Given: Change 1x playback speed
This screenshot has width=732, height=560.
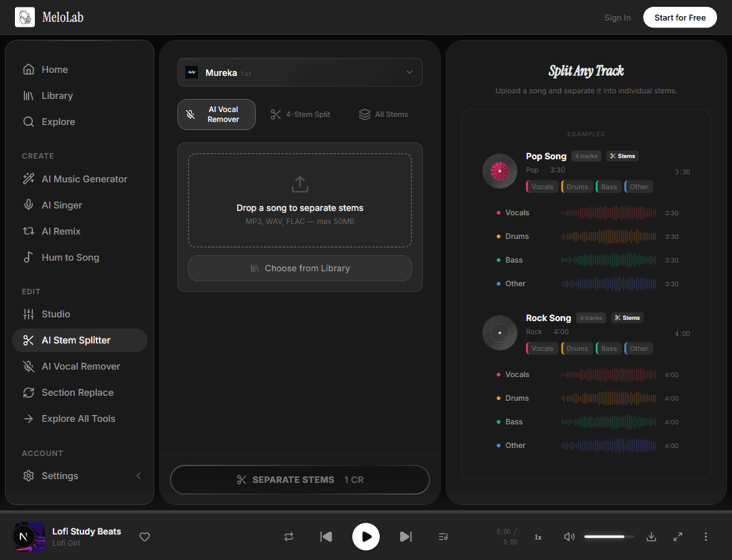Looking at the screenshot, I should coord(538,537).
